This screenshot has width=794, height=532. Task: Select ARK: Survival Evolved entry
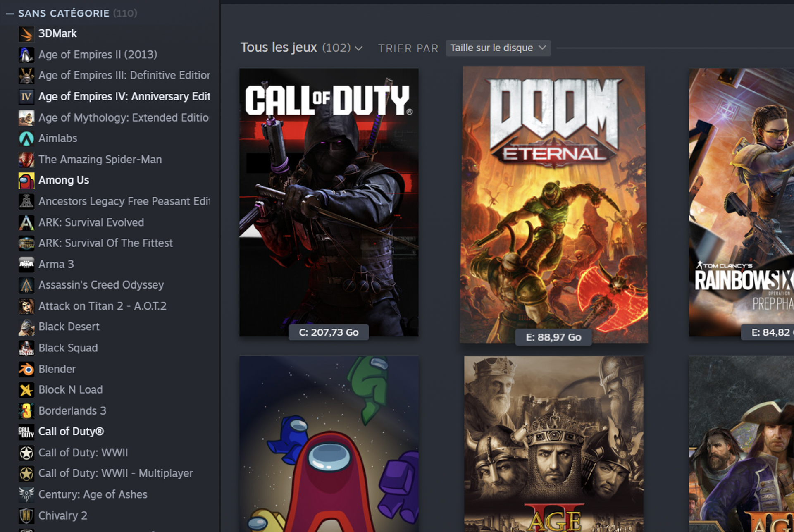[x=91, y=222]
